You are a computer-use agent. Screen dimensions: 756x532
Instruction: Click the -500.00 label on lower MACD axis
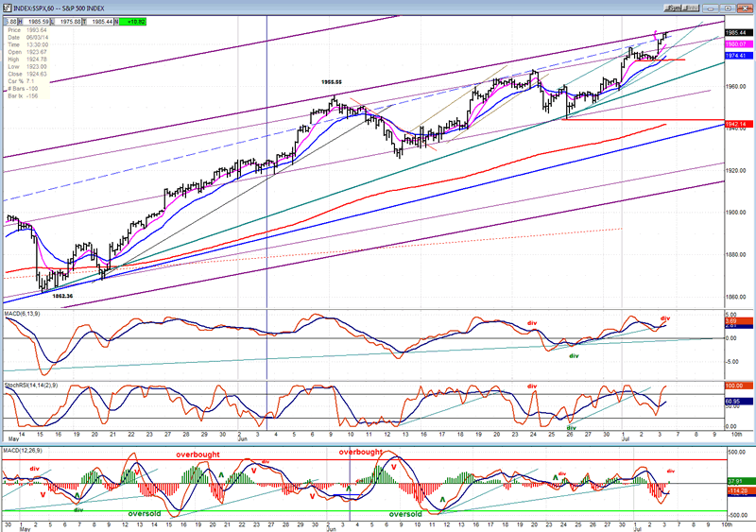point(736,515)
